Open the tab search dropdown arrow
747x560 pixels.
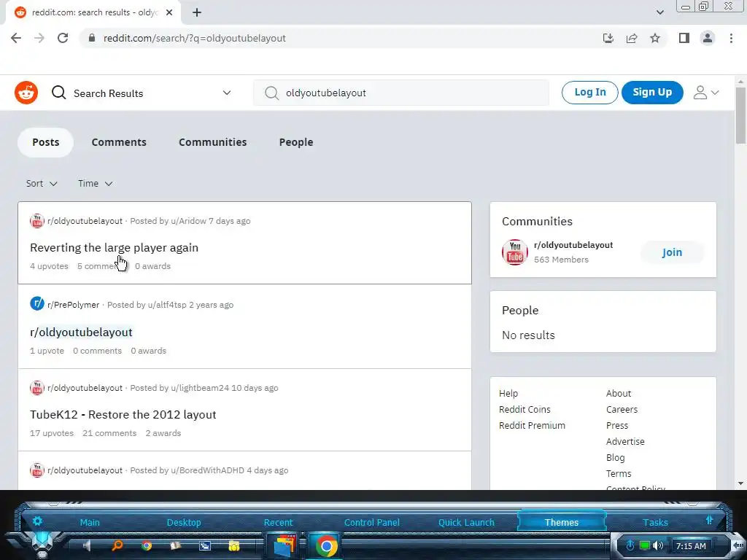coord(659,12)
